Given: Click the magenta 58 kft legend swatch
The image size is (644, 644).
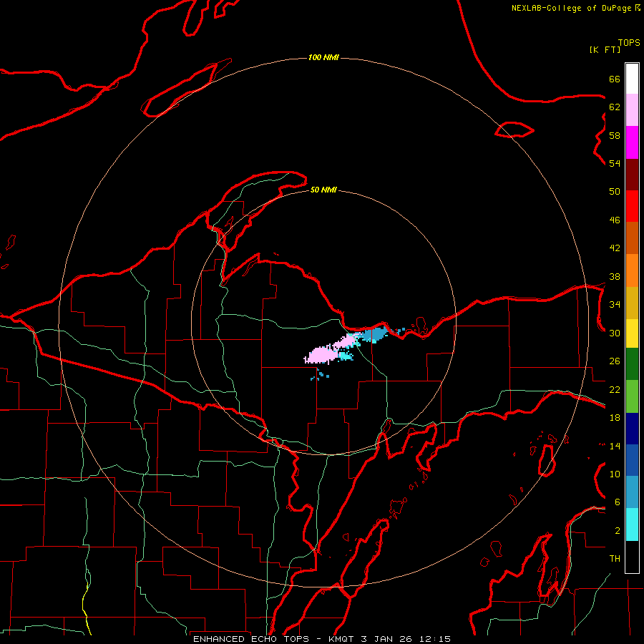Looking at the screenshot, I should click(632, 142).
